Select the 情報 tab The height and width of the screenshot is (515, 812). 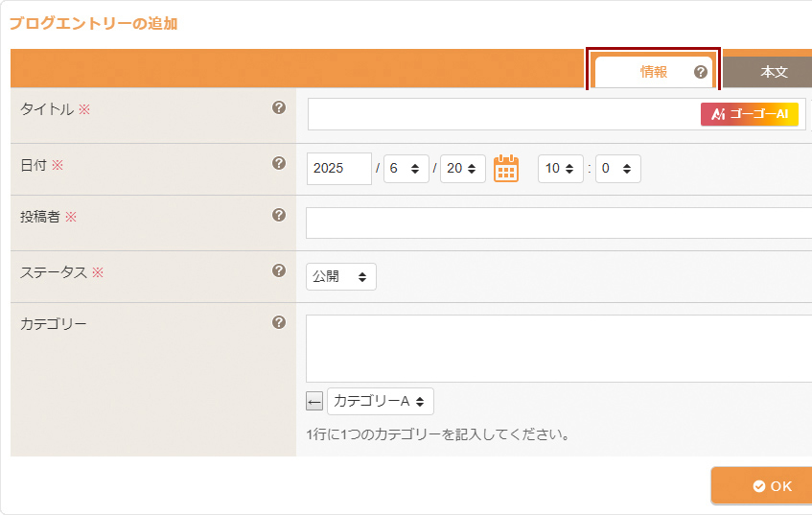click(653, 72)
